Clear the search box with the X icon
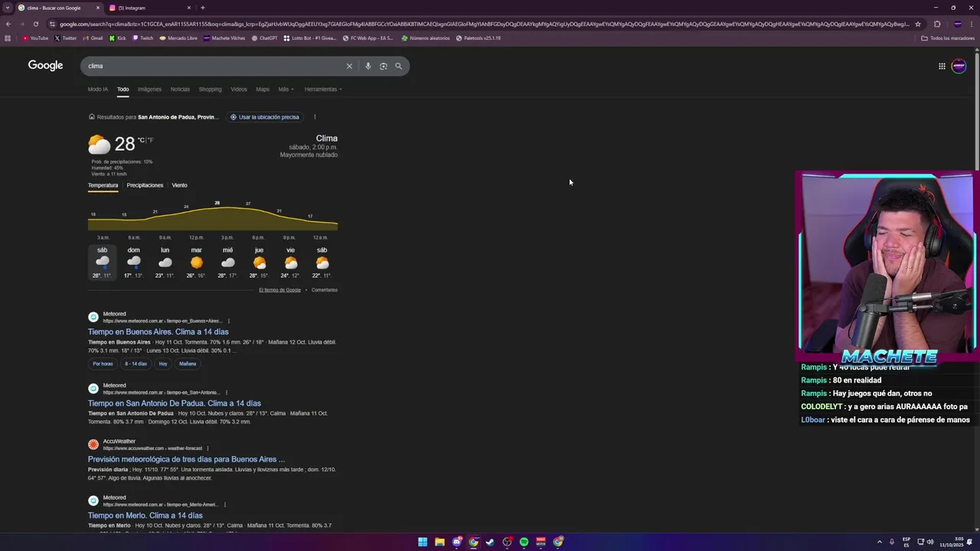This screenshot has height=551, width=980. point(349,66)
